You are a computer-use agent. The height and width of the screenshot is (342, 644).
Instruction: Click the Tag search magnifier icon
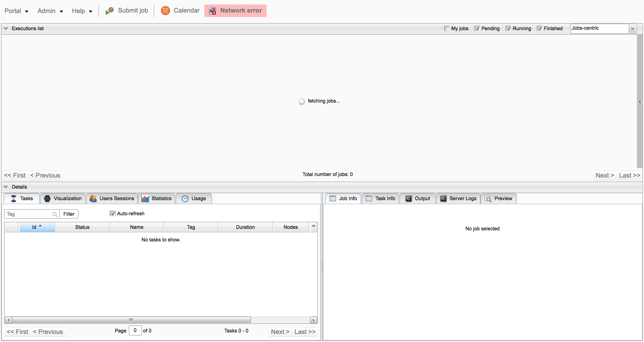tap(55, 214)
